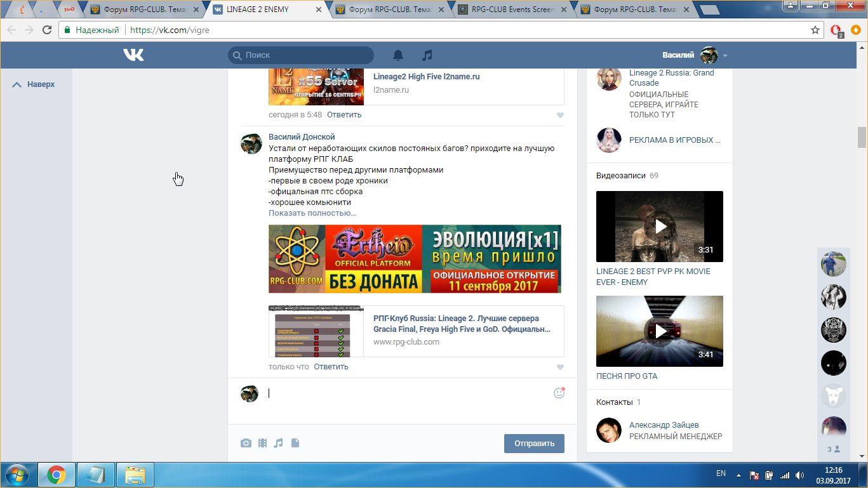Click Наверх to return to top

(34, 84)
